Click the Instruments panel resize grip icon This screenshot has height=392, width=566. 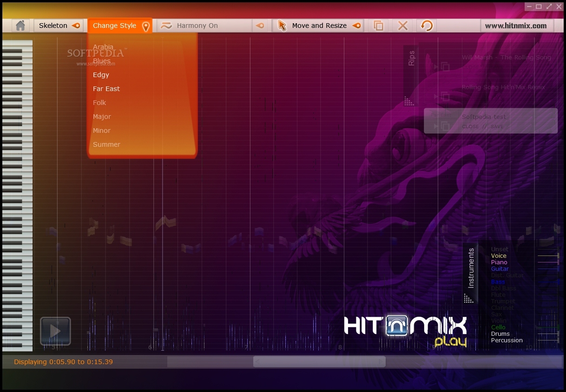469,298
